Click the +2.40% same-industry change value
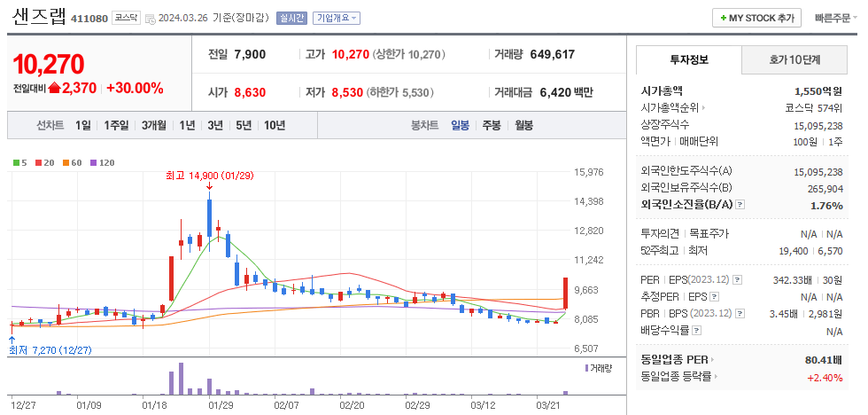This screenshot has width=868, height=415. 825,378
